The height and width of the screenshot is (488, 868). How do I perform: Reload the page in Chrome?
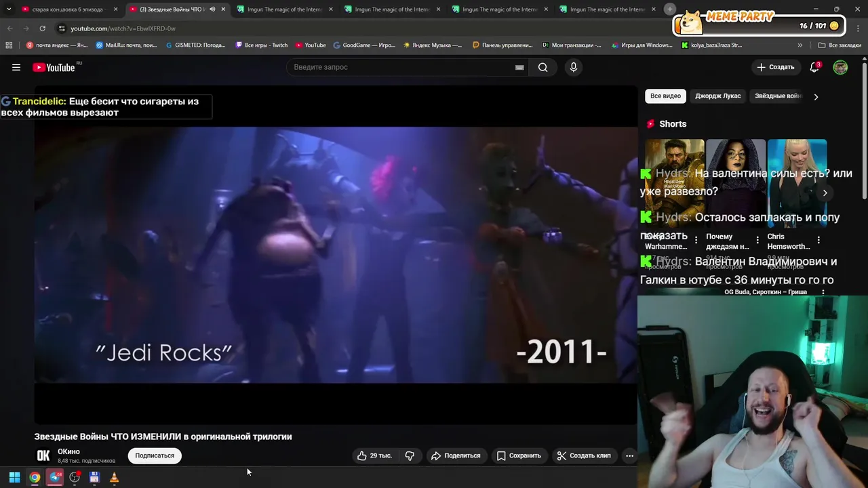click(42, 28)
